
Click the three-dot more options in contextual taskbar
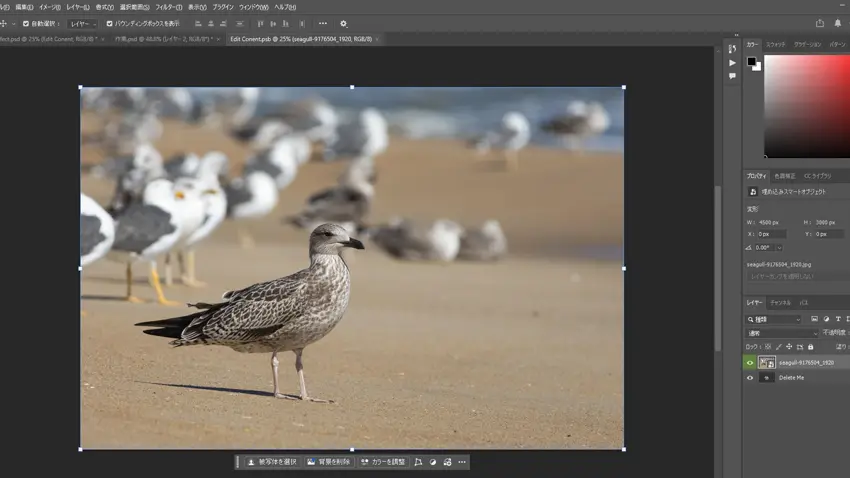pyautogui.click(x=462, y=462)
